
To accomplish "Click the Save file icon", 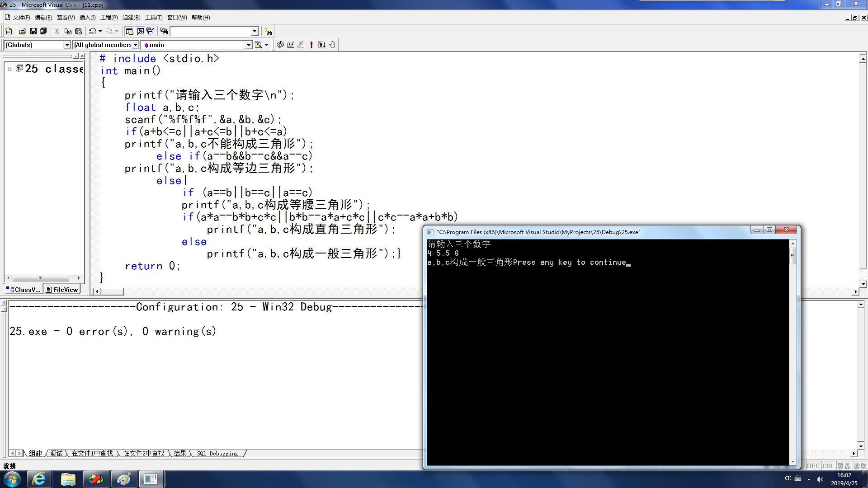I will [33, 31].
